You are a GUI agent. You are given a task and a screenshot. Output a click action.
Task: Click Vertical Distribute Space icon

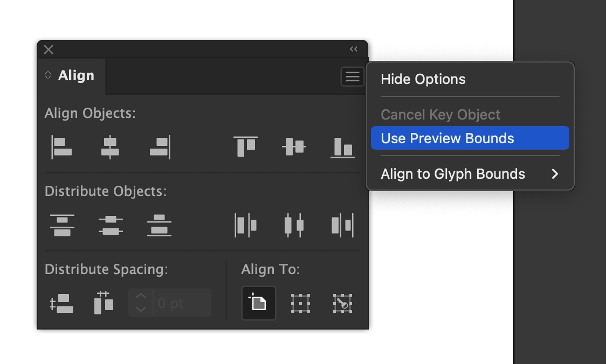[x=62, y=303]
